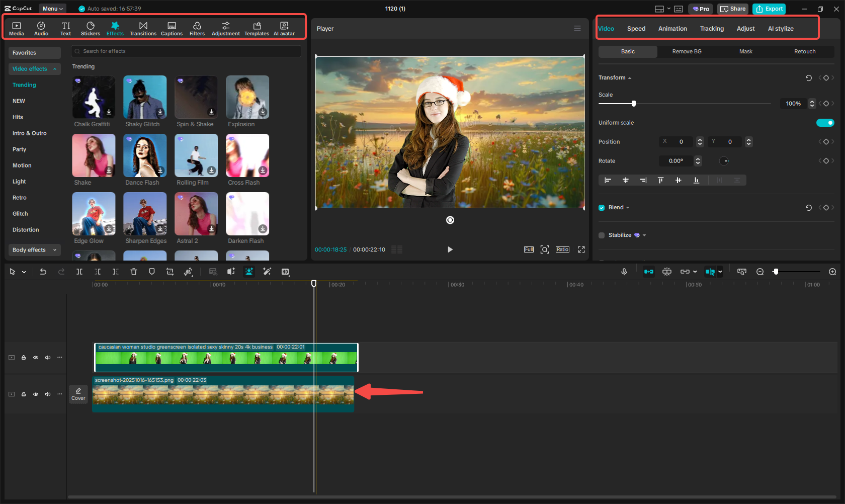Click the Split tool icon
This screenshot has height=504, width=845.
coord(79,272)
